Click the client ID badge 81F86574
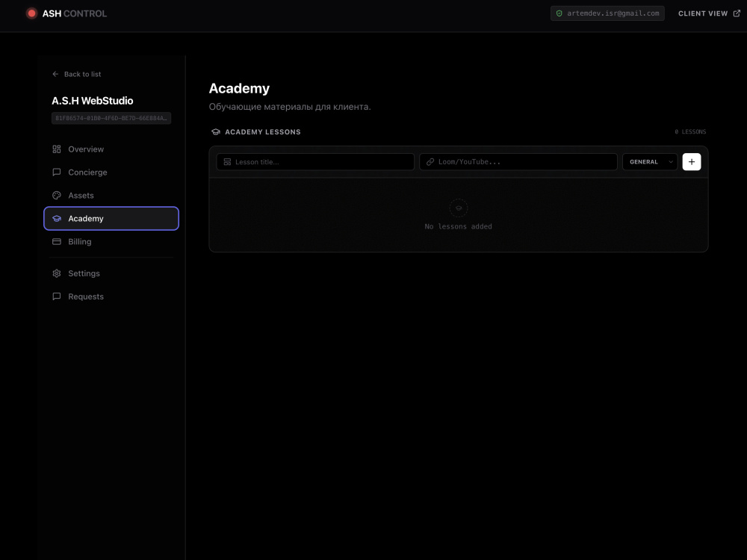 coord(111,118)
